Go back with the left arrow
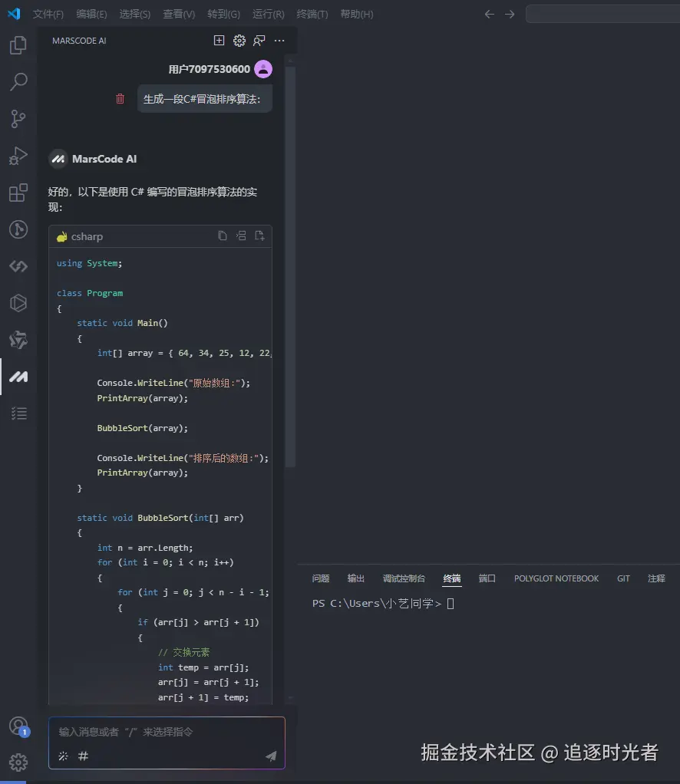 pos(490,14)
